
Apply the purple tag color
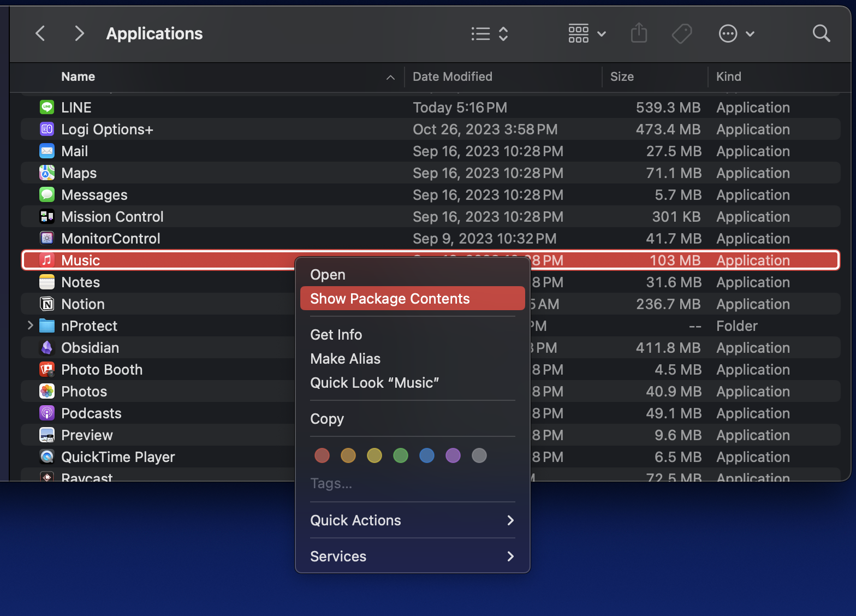tap(453, 455)
